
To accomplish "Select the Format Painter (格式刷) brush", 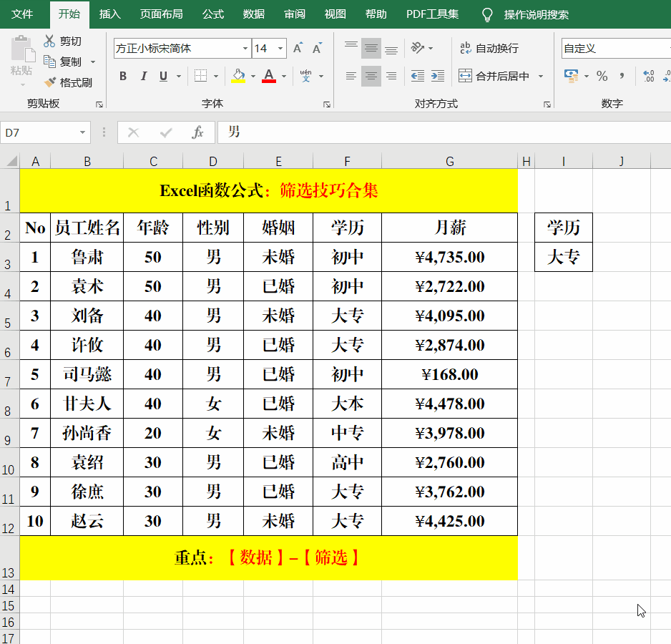I will point(50,82).
